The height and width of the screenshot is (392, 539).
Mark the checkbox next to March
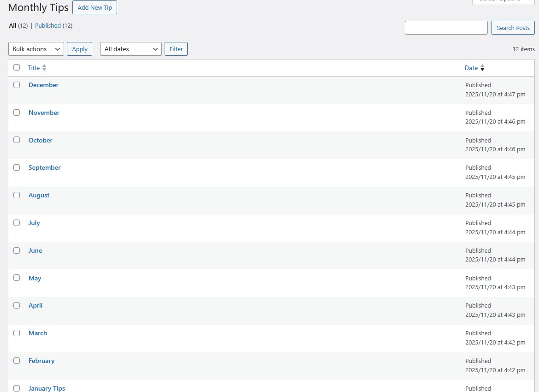(x=17, y=333)
